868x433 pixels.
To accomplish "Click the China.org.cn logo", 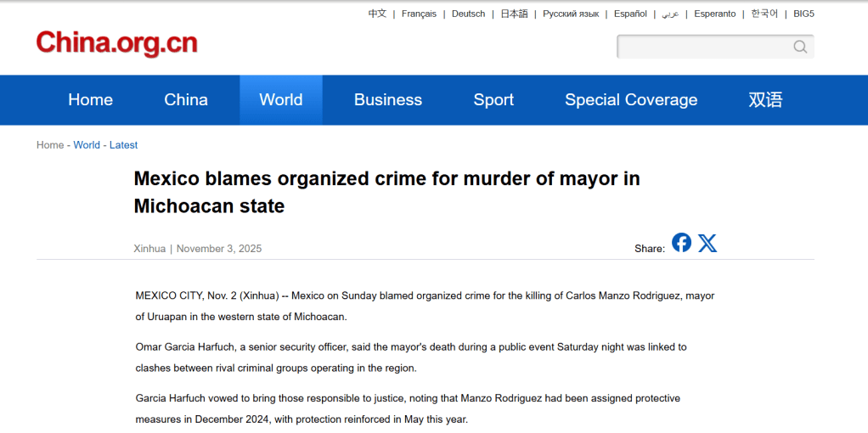I will coord(116,42).
